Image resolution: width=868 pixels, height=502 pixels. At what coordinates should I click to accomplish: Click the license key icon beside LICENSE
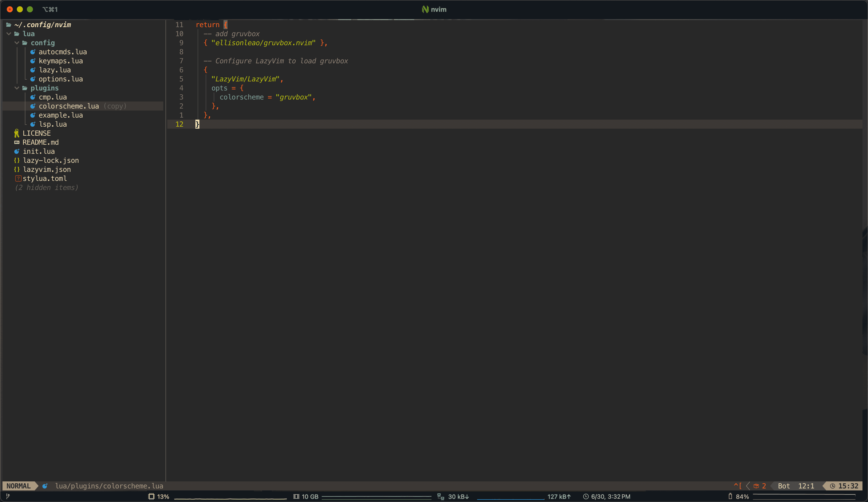[17, 133]
